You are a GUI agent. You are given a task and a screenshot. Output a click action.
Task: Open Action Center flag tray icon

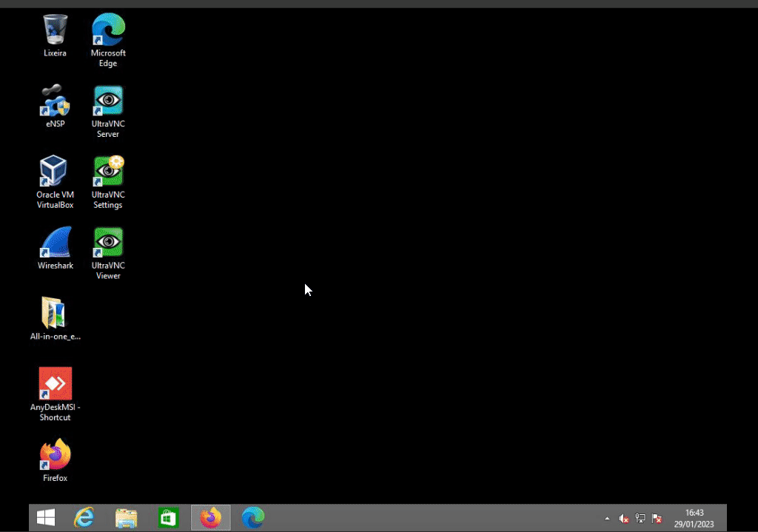point(657,519)
